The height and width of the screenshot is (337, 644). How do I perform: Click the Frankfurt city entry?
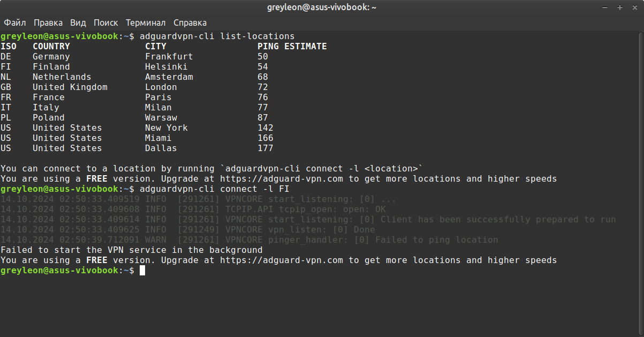coord(169,57)
